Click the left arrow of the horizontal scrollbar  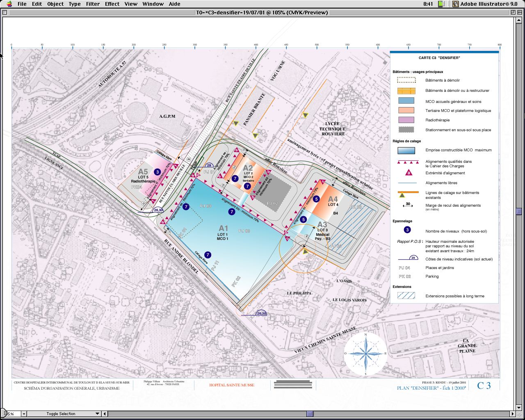pos(105,414)
